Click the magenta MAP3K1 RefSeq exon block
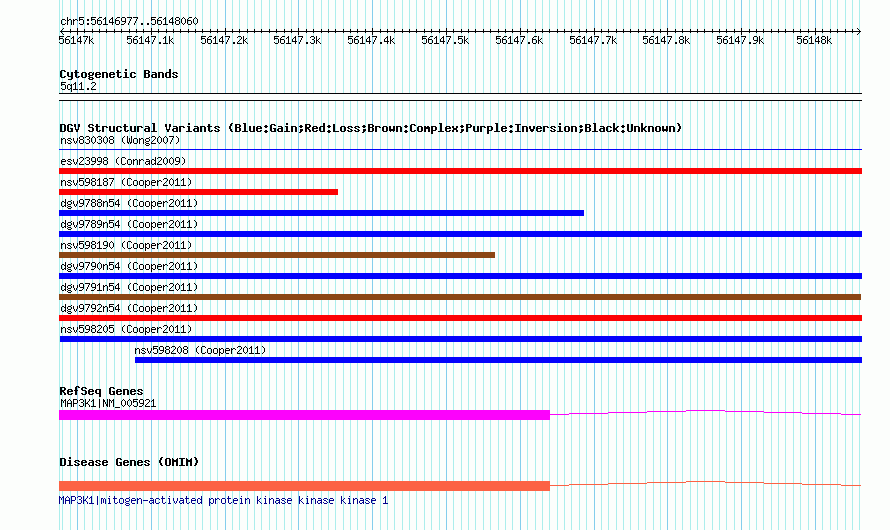This screenshot has width=890, height=530. pyautogui.click(x=304, y=415)
